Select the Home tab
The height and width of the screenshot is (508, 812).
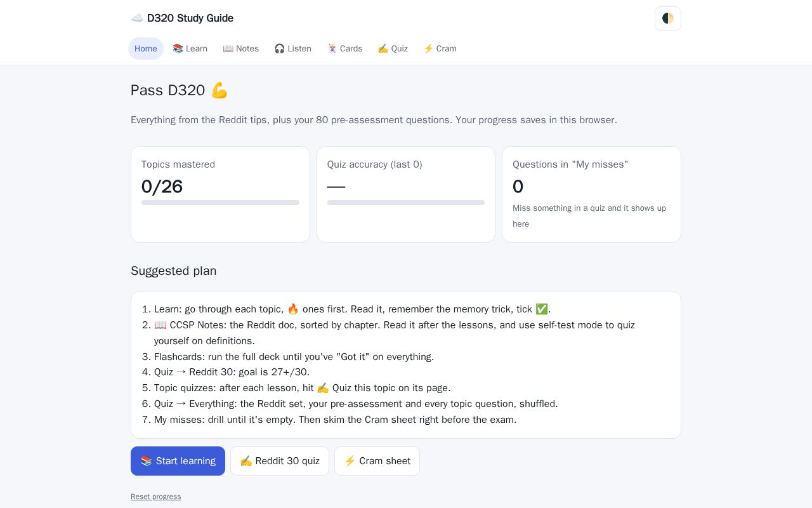pyautogui.click(x=146, y=48)
